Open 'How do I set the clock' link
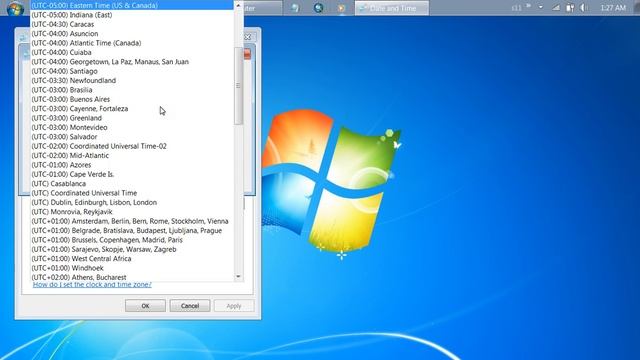640x360 pixels. pyautogui.click(x=92, y=284)
